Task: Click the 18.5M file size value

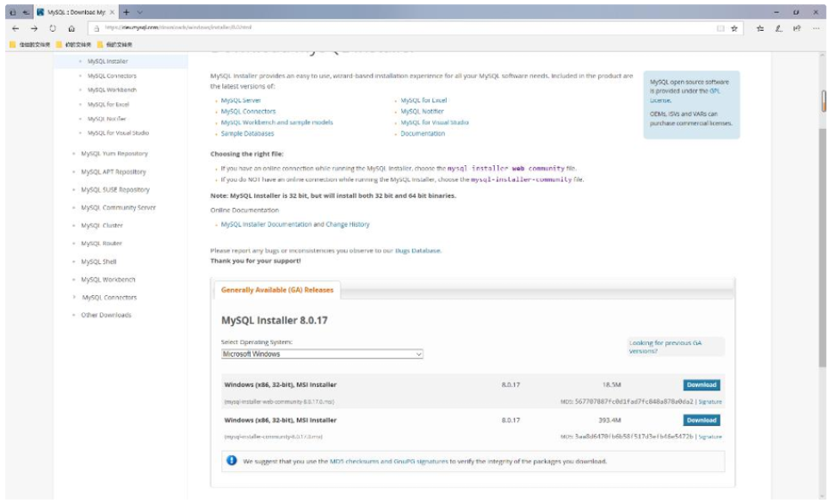Action: click(x=611, y=385)
